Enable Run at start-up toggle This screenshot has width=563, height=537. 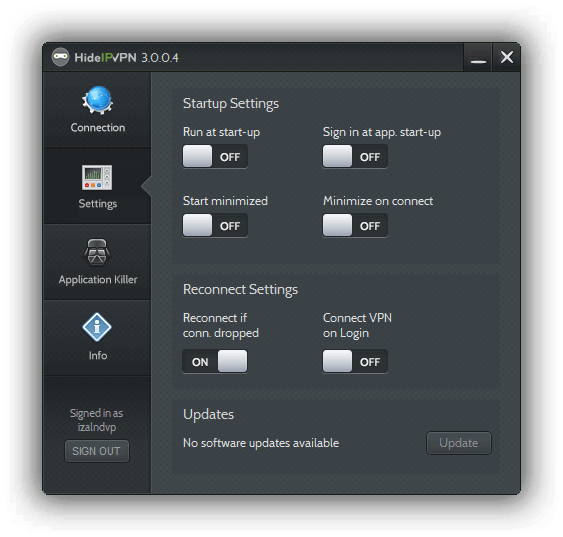215,157
